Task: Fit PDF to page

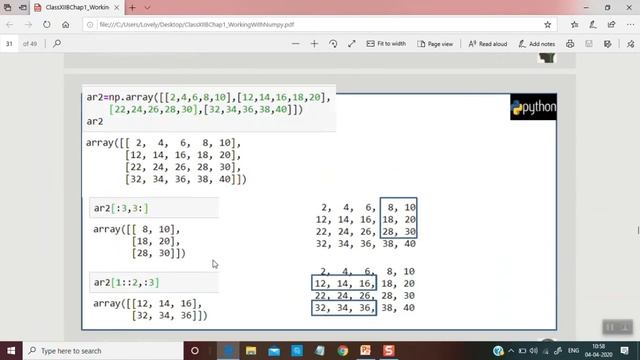Action: coord(352,44)
